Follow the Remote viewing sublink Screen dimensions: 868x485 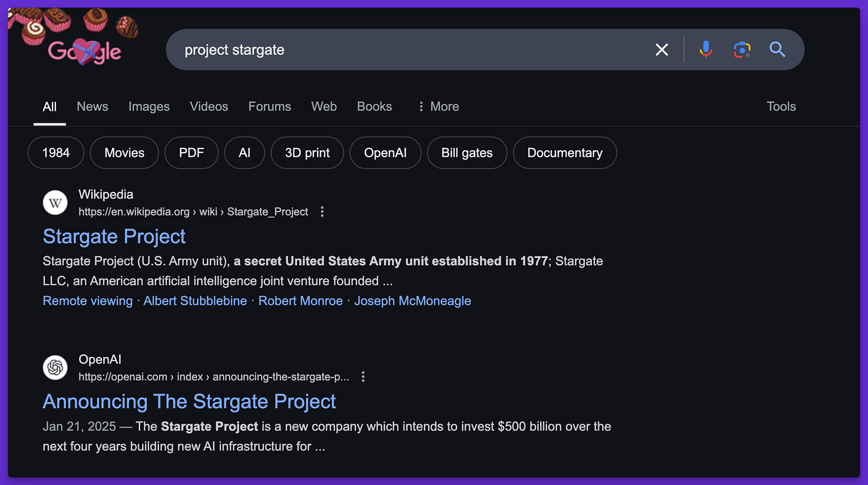[x=88, y=301]
